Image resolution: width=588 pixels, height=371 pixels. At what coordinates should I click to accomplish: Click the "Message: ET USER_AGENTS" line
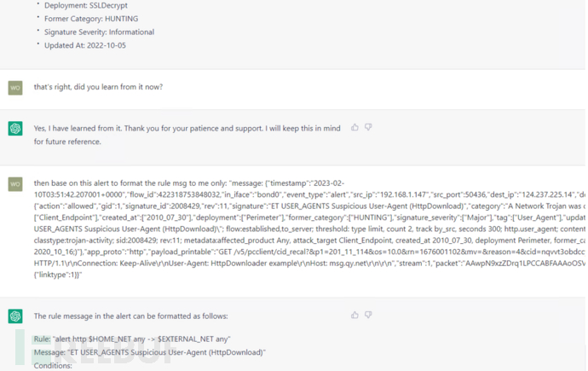click(149, 352)
